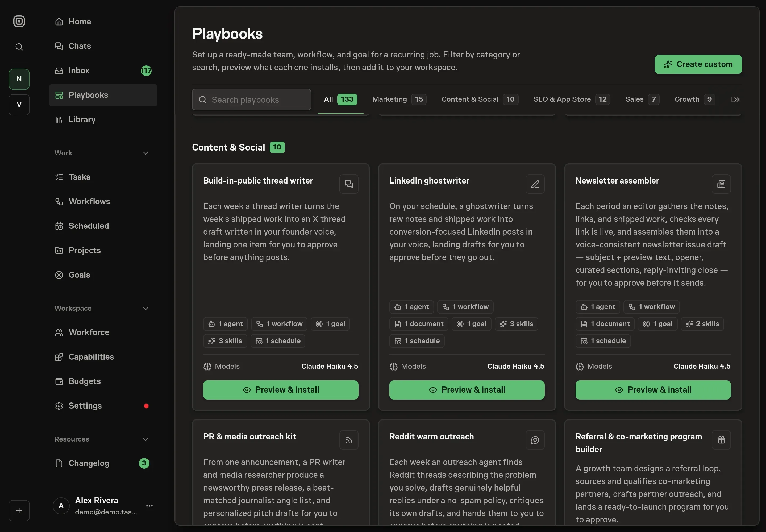Preview & install LinkedIn ghostwriter
This screenshot has width=766, height=532.
pyautogui.click(x=467, y=390)
